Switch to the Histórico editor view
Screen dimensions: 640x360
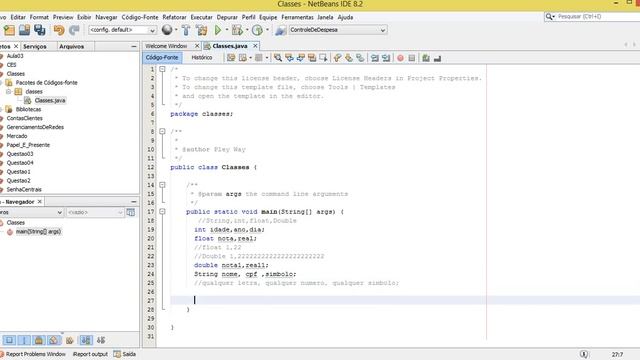202,58
